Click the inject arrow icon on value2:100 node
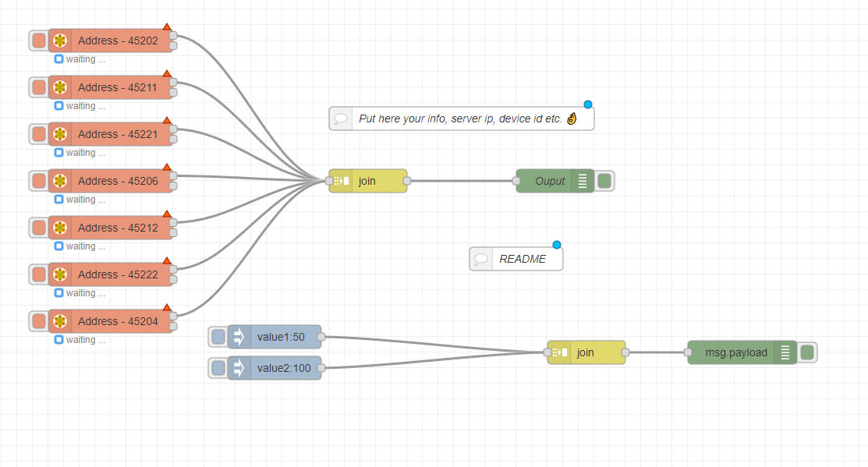The image size is (868, 467). point(237,367)
